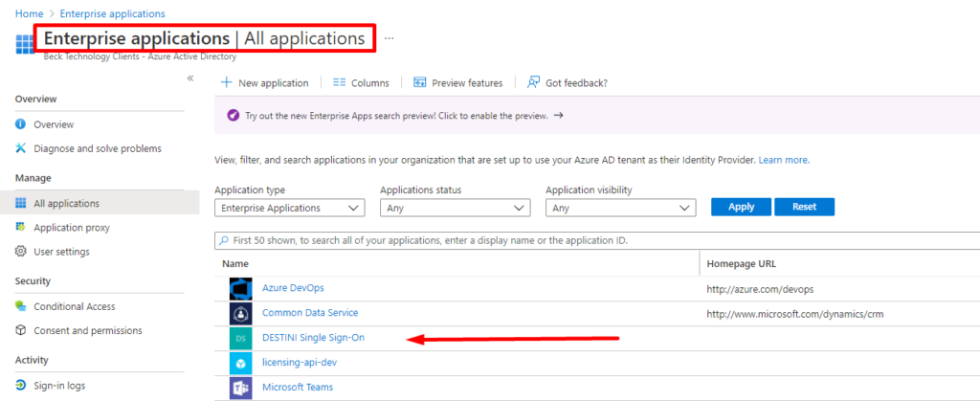Open the Applications status dropdown
This screenshot has width=980, height=401.
455,208
